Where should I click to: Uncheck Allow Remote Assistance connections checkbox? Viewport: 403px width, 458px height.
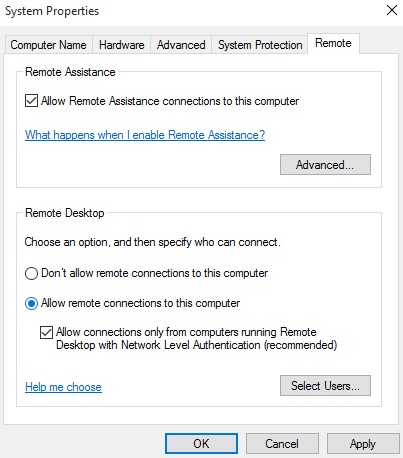31,101
